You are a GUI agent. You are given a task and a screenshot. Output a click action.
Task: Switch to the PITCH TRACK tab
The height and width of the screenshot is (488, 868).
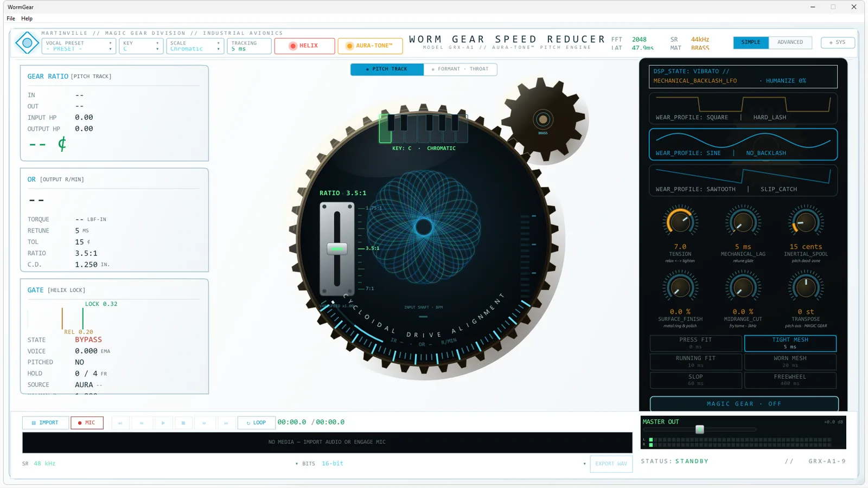tap(387, 69)
